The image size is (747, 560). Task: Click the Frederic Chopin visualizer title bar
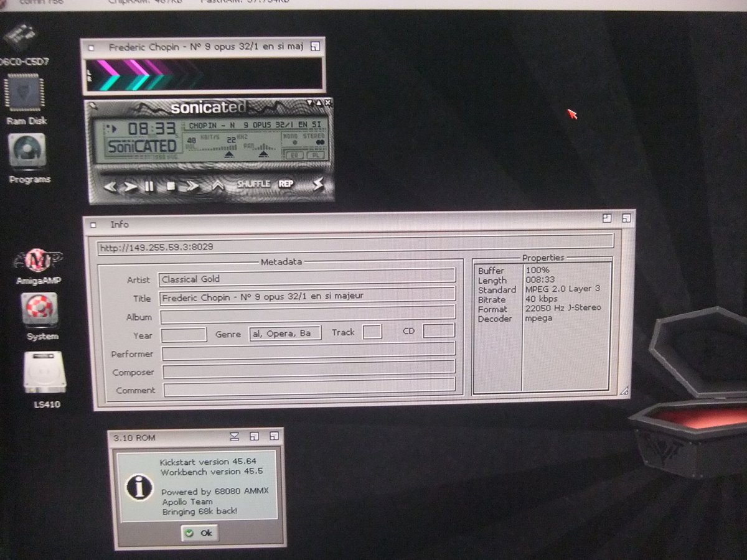point(204,47)
